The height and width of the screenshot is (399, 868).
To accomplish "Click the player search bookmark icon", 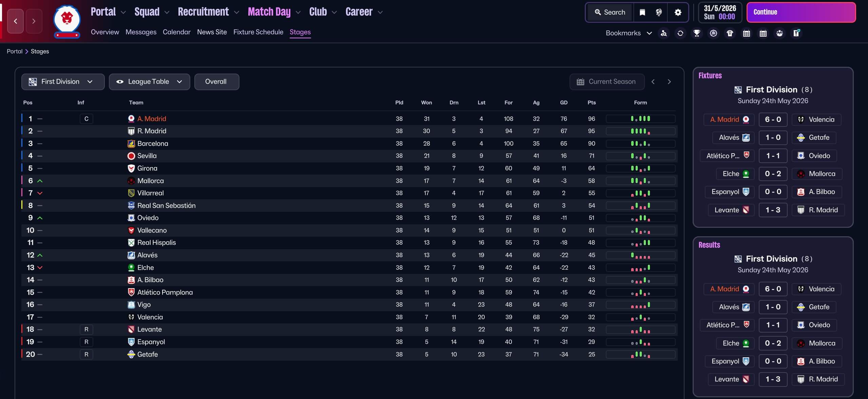I will point(664,33).
